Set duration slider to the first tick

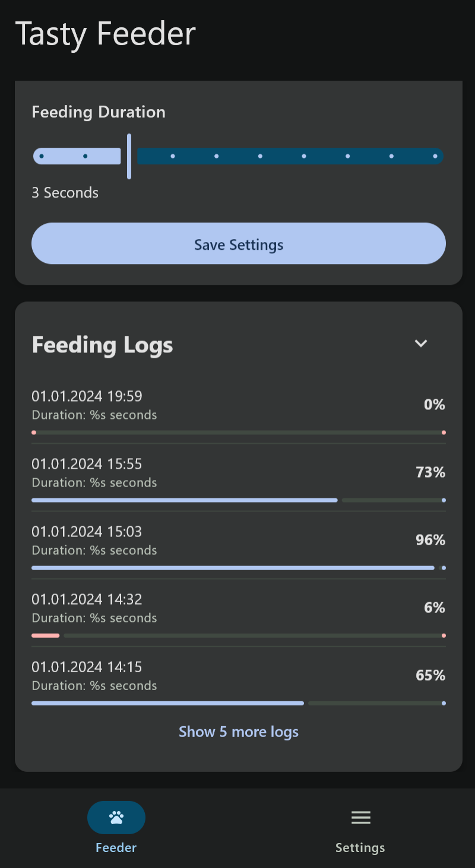click(x=42, y=156)
